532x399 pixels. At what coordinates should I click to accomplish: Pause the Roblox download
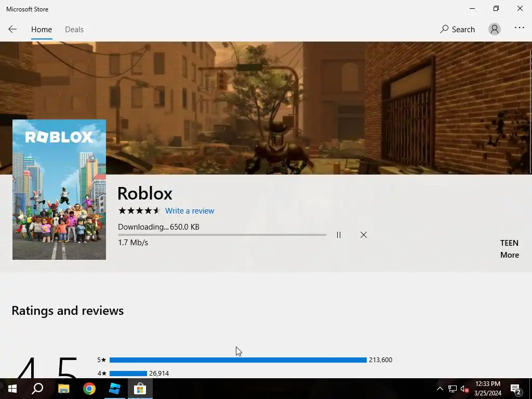339,235
